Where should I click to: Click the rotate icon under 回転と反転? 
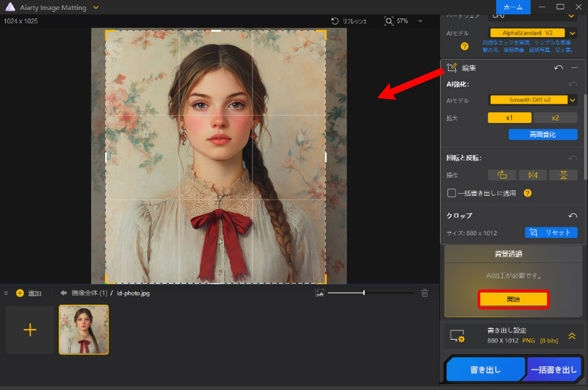(501, 175)
